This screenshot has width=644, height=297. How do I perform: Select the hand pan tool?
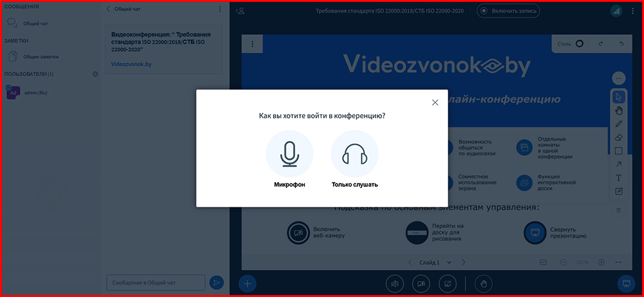click(619, 110)
